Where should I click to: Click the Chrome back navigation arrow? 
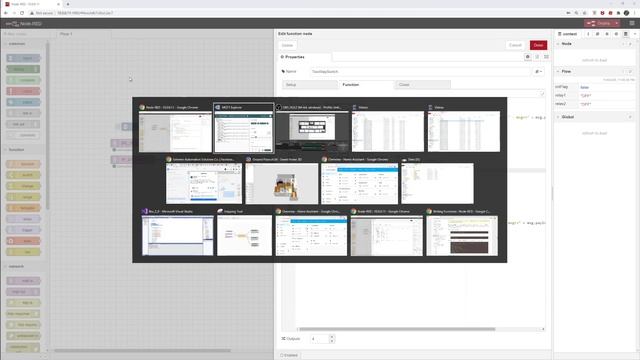click(x=6, y=13)
